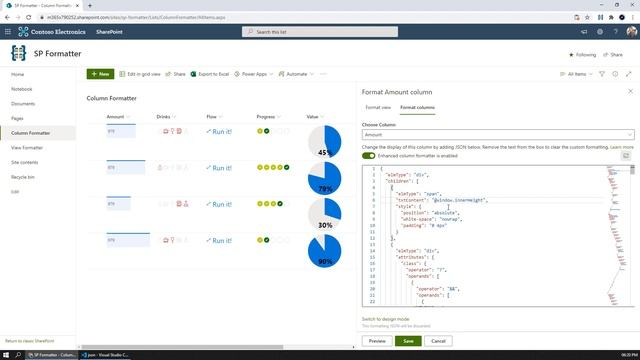Open the app launcher waffle icon
Image resolution: width=640 pixels, height=360 pixels.
tap(8, 31)
